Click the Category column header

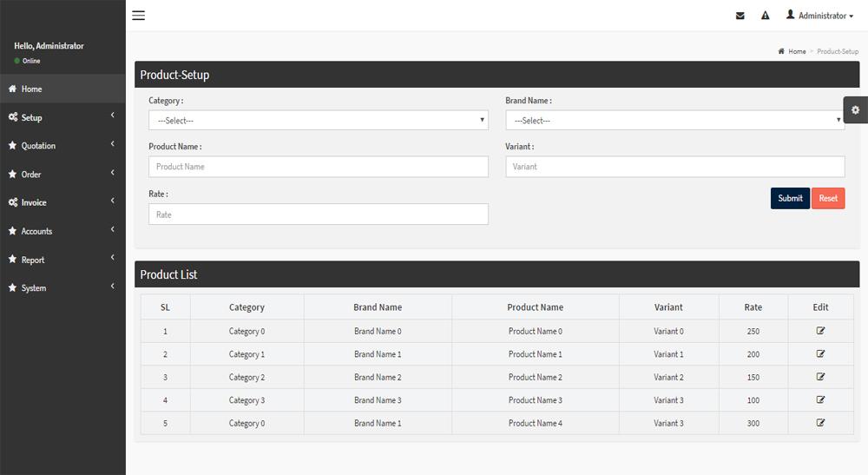pyautogui.click(x=247, y=307)
